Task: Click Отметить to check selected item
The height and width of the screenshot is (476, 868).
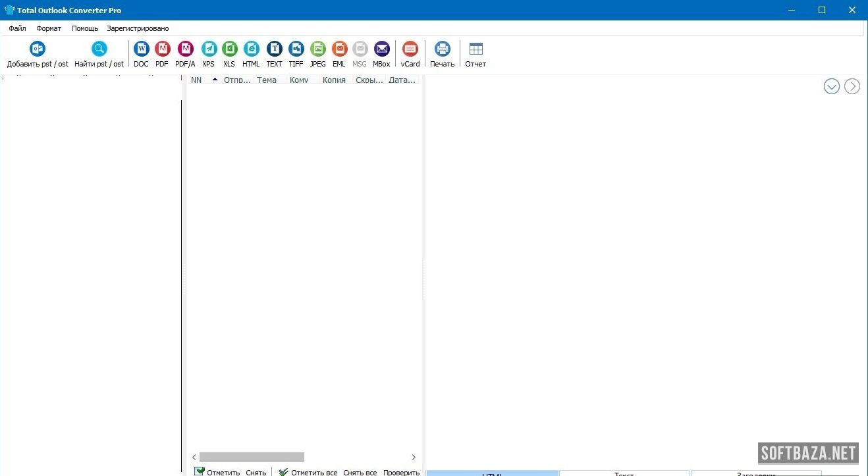Action: 217,472
